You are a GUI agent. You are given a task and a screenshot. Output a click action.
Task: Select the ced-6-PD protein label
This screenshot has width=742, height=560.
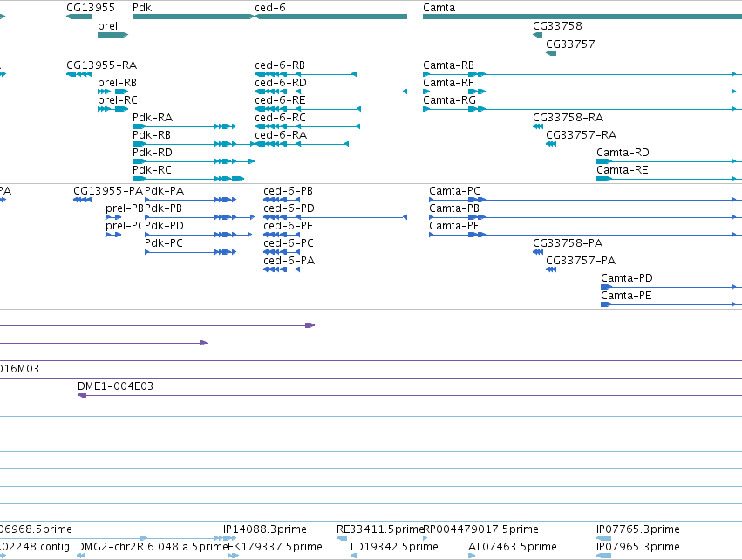click(289, 208)
